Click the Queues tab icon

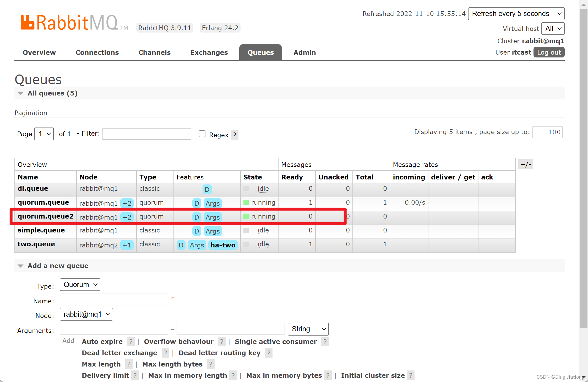(x=260, y=53)
